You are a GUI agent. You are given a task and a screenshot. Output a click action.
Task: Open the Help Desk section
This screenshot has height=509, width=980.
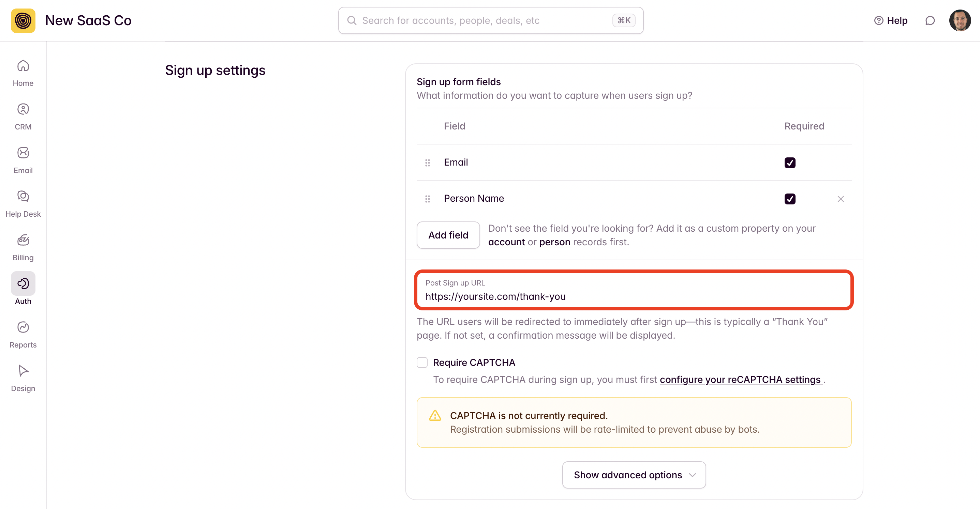[23, 204]
